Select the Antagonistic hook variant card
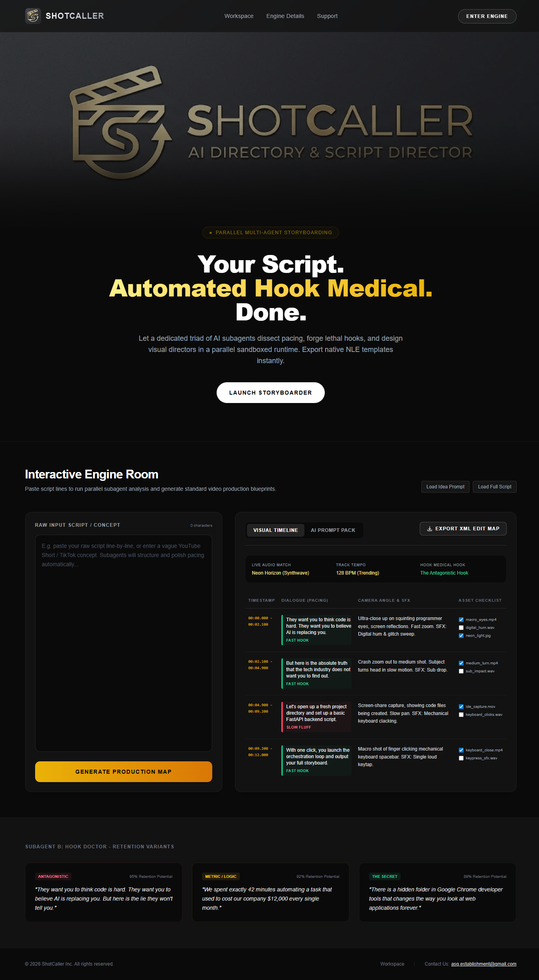Viewport: 539px width, 980px height. tap(104, 893)
